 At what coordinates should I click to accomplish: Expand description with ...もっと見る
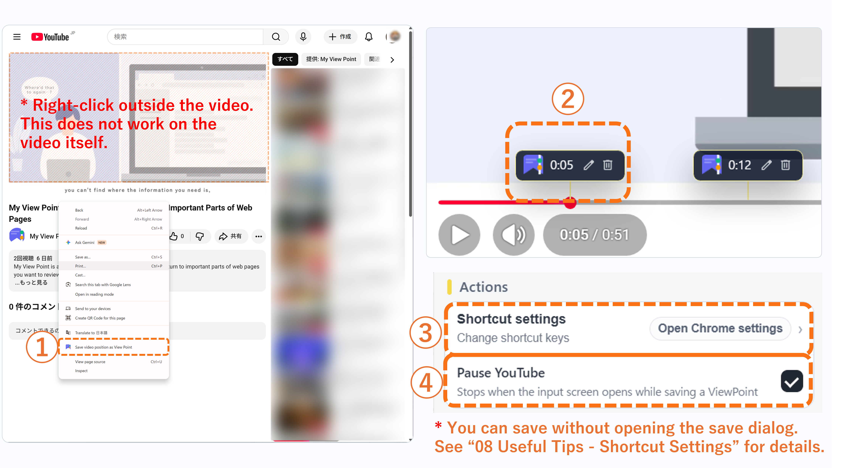pos(31,282)
